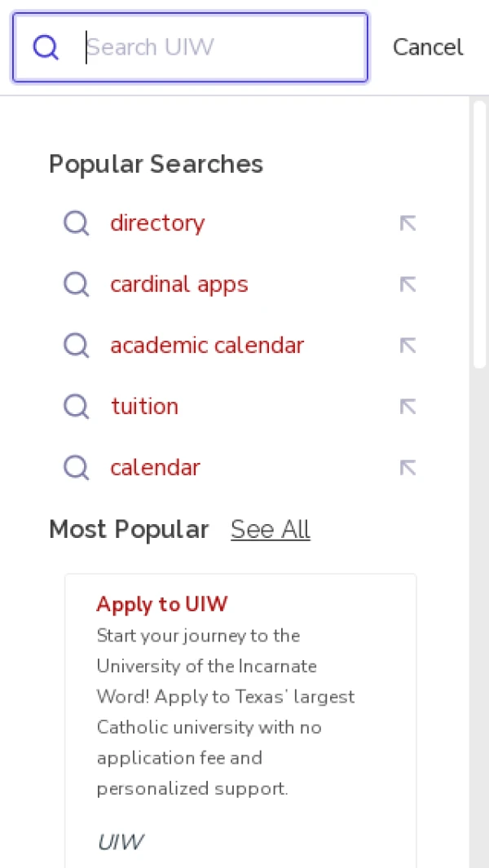Click arrow icon next to 'tuition'

(x=407, y=406)
